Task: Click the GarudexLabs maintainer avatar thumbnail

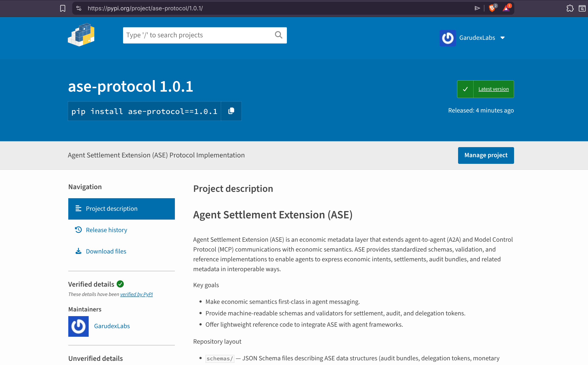Action: coord(78,326)
